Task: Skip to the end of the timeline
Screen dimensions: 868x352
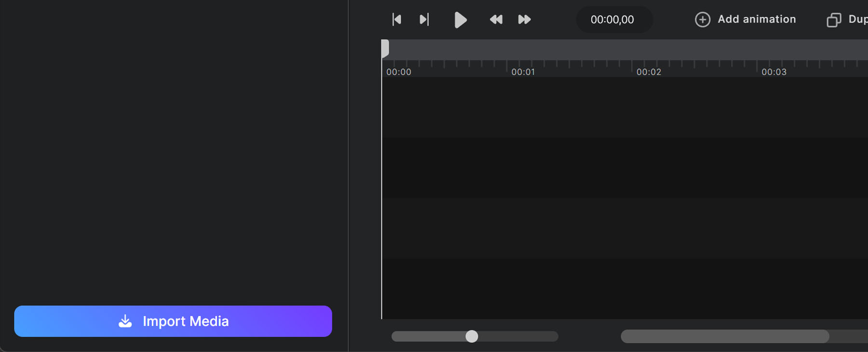Action: pyautogui.click(x=424, y=19)
